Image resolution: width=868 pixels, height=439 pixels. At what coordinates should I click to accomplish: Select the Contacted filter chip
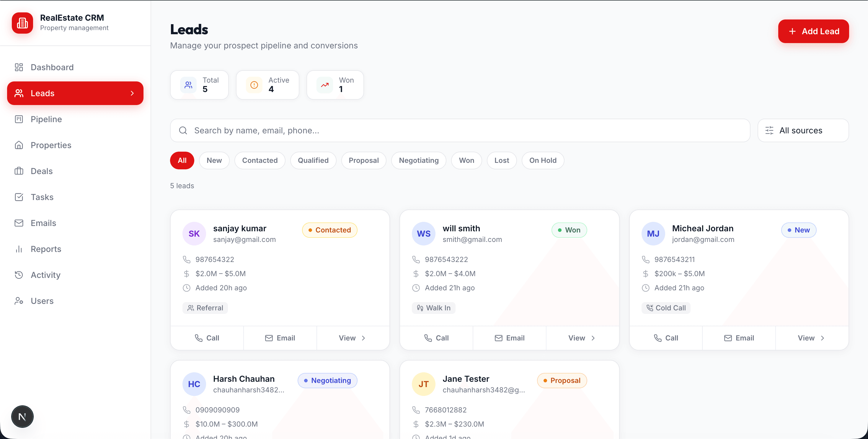click(x=260, y=160)
